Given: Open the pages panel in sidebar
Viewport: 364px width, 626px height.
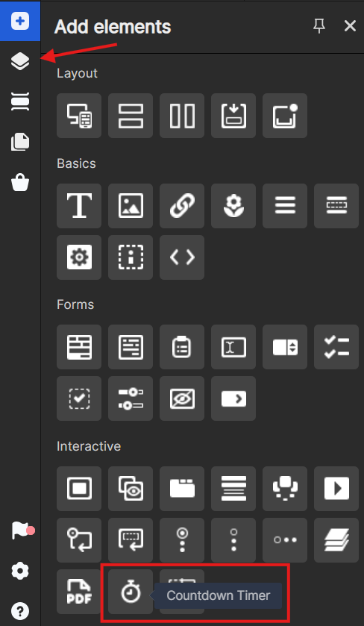Looking at the screenshot, I should (20, 142).
